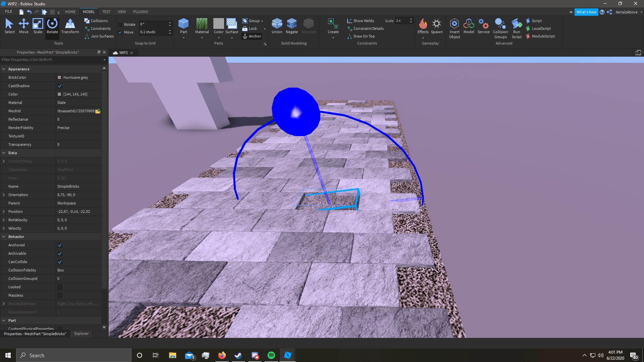Collapse the Behavior section

tap(4, 237)
